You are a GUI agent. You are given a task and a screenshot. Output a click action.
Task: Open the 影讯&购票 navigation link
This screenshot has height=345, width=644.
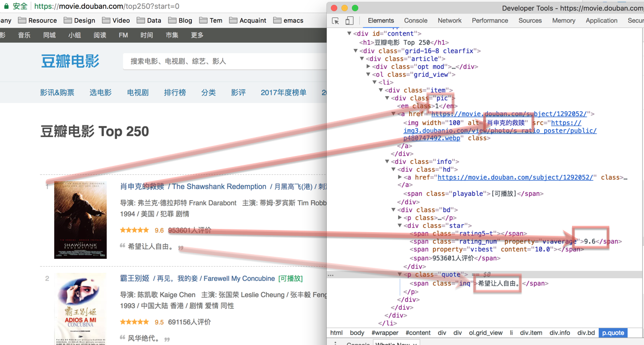(57, 92)
